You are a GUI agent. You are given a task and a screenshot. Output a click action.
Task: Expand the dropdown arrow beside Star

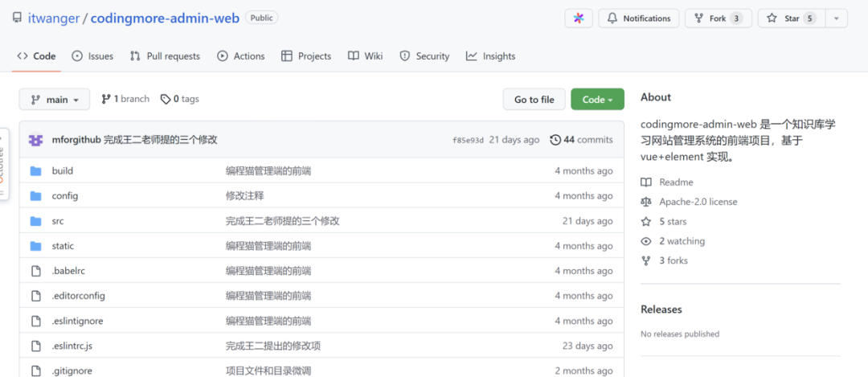[x=837, y=18]
